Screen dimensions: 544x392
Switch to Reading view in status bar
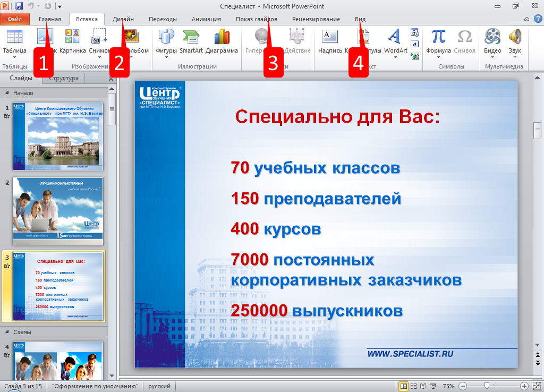(423, 386)
